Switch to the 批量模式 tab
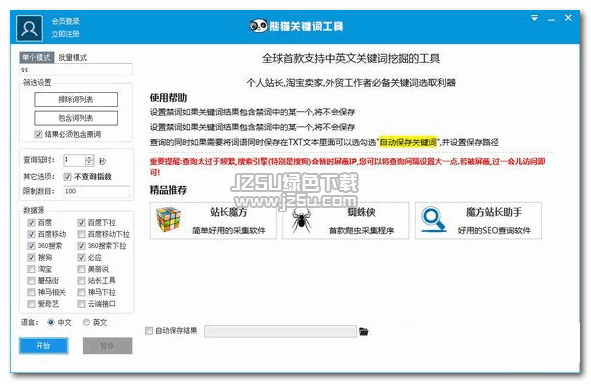This screenshot has height=384, width=591. (x=72, y=57)
